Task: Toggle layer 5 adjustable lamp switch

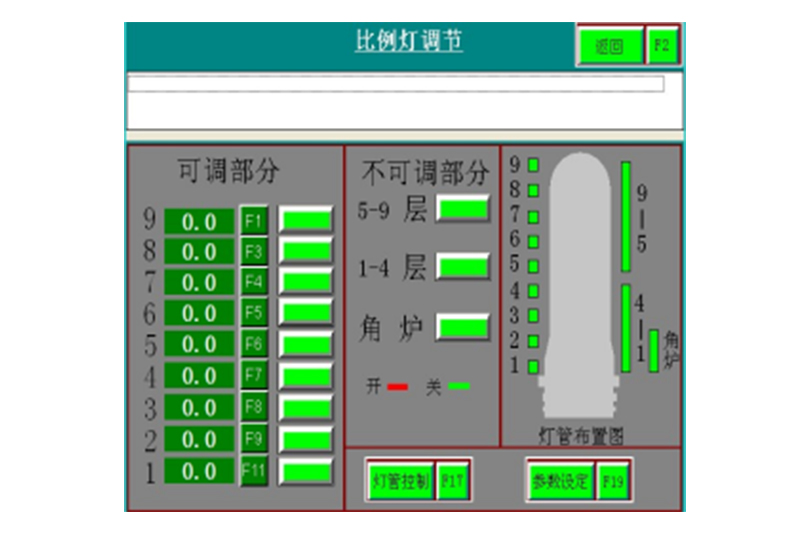Action: pos(306,344)
